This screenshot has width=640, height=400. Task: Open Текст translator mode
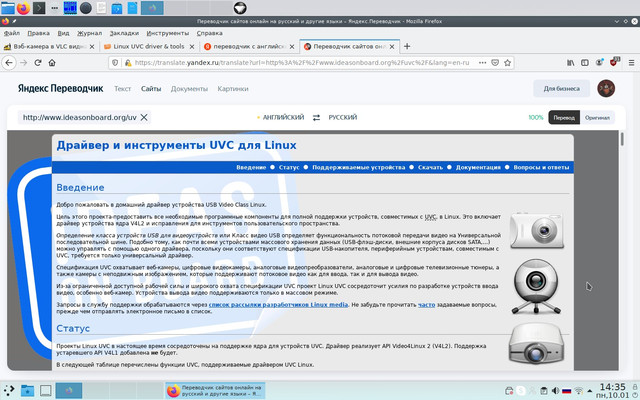pyautogui.click(x=122, y=89)
